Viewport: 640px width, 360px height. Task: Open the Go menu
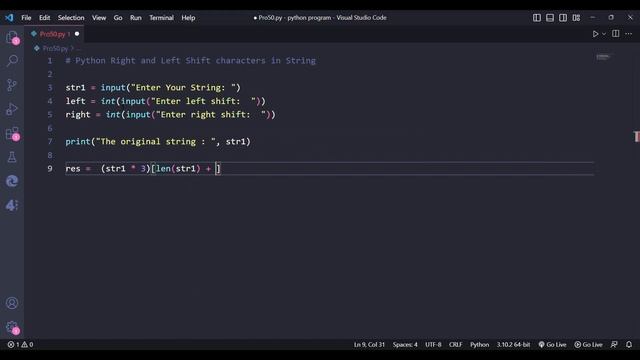[x=118, y=18]
